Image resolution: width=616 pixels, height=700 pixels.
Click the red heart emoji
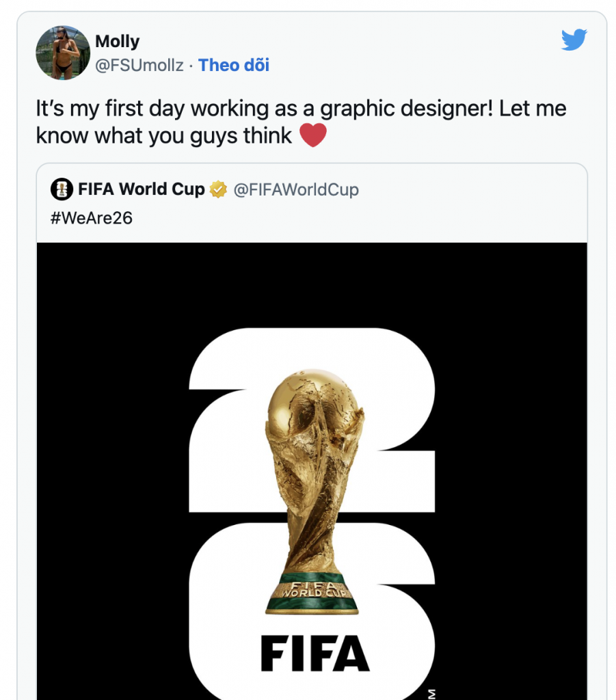313,135
